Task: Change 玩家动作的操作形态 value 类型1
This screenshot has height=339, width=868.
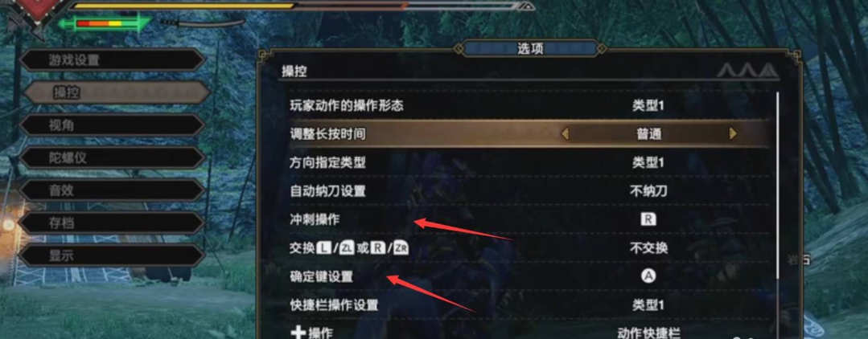Action: (648, 105)
